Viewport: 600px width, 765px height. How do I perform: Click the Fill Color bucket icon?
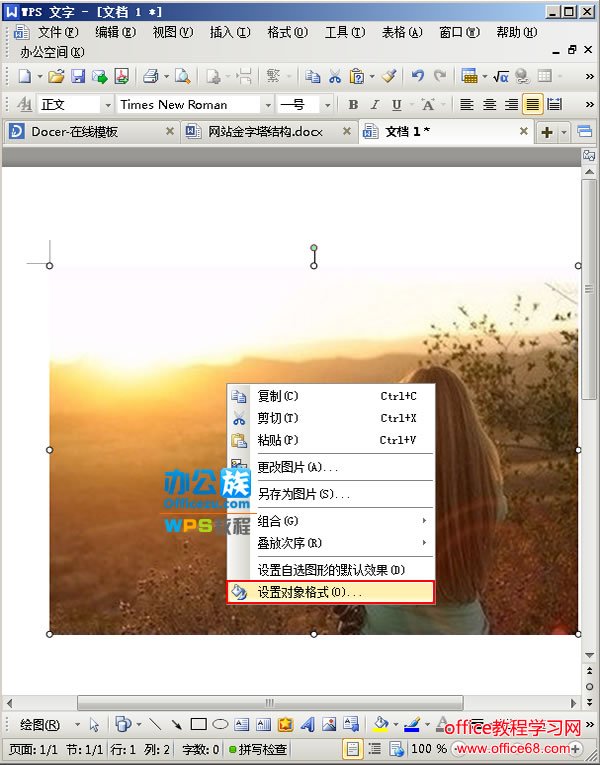[x=380, y=724]
